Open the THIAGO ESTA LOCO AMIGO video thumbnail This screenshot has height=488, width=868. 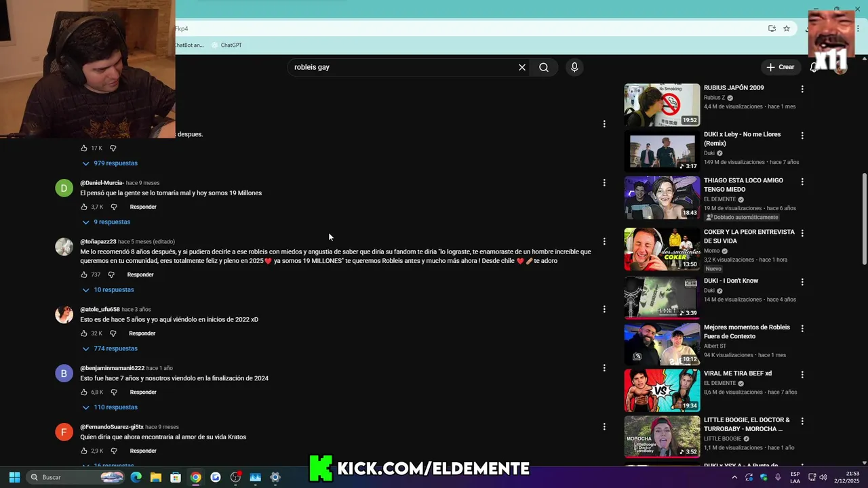(662, 197)
